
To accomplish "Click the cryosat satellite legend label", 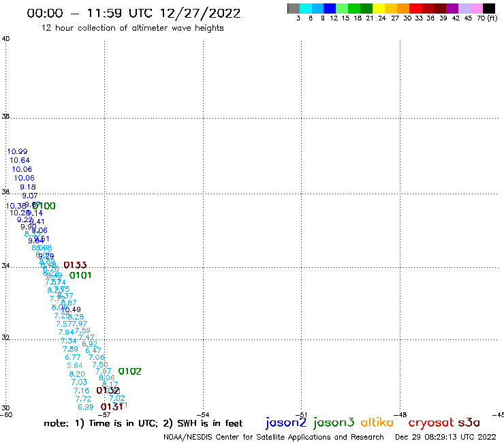I will [431, 423].
